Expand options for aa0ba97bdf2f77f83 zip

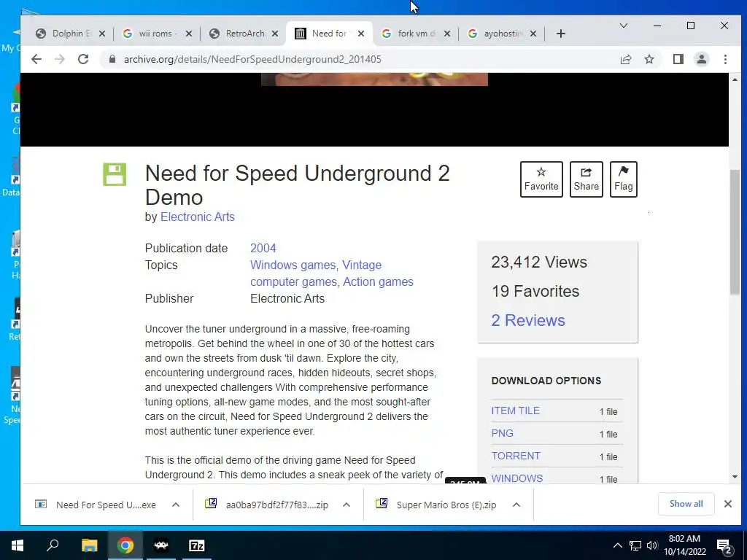tap(347, 505)
